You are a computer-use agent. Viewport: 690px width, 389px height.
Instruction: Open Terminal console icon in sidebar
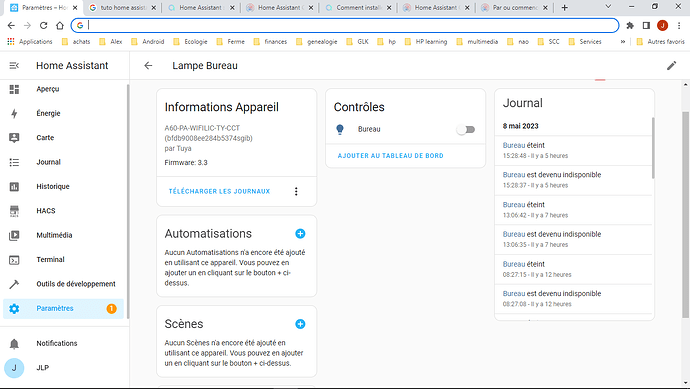click(x=14, y=260)
